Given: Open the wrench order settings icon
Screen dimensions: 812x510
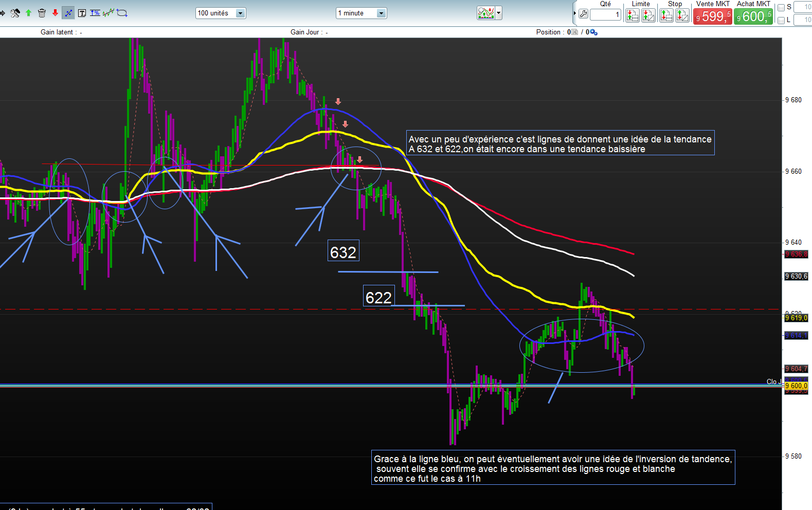Looking at the screenshot, I should click(x=583, y=14).
